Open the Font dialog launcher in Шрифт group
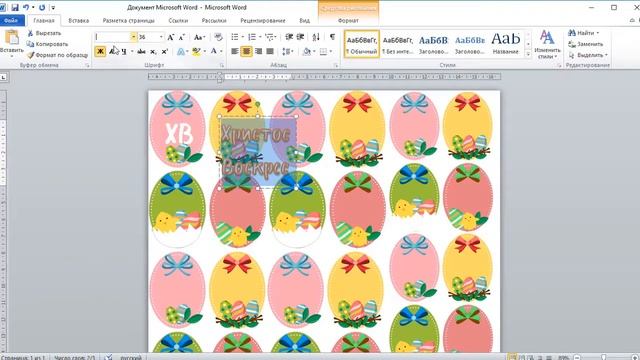This screenshot has height=360, width=640. coord(222,65)
